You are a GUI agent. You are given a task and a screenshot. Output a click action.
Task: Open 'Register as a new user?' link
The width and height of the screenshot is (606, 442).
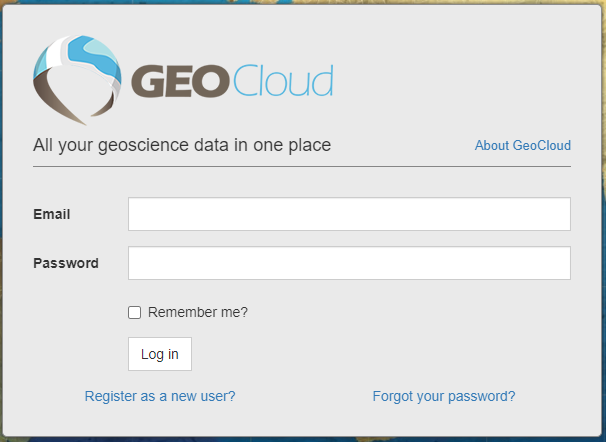[160, 396]
